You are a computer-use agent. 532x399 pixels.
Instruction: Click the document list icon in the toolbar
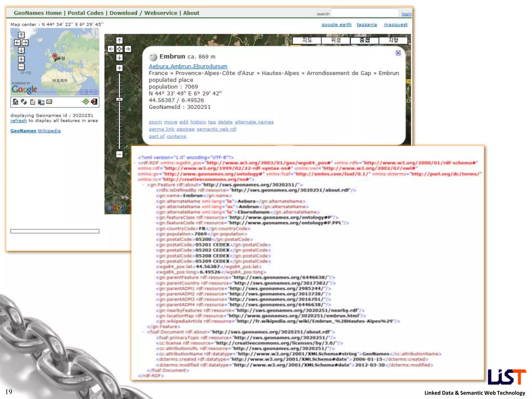32,102
